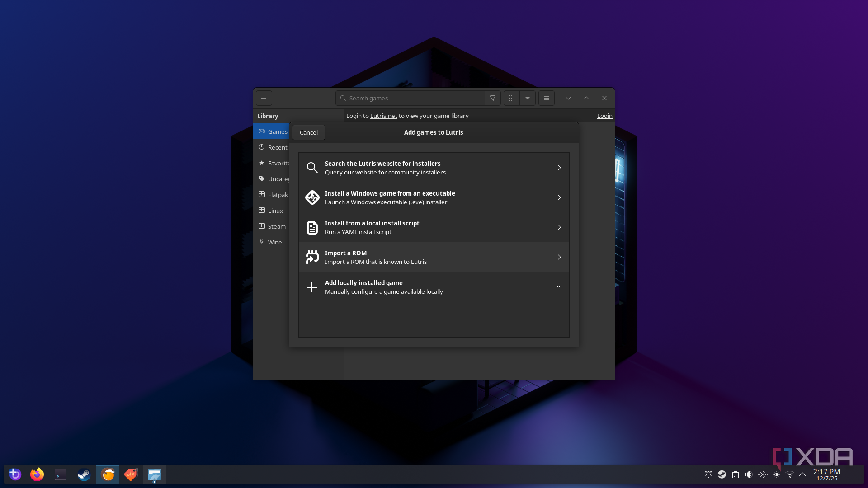Click the Steam runner box icon in sidebar
The height and width of the screenshot is (488, 868).
[261, 226]
